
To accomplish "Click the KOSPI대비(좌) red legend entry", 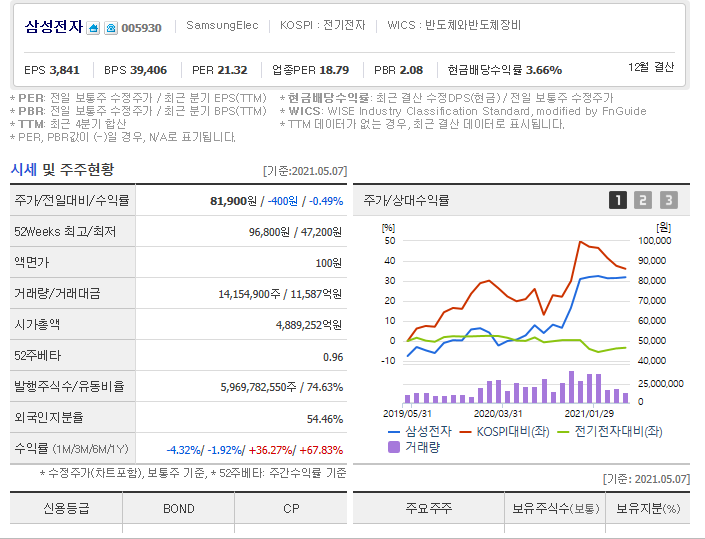I will pyautogui.click(x=504, y=432).
